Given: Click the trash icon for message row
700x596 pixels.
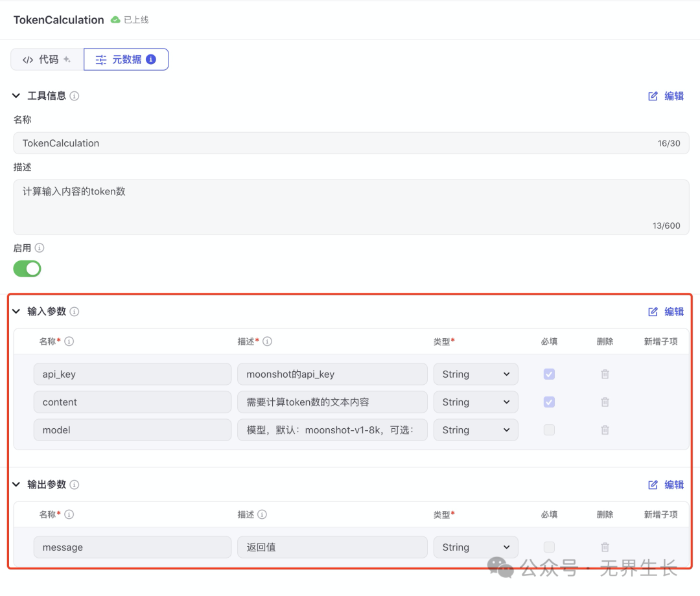Looking at the screenshot, I should pyautogui.click(x=605, y=547).
